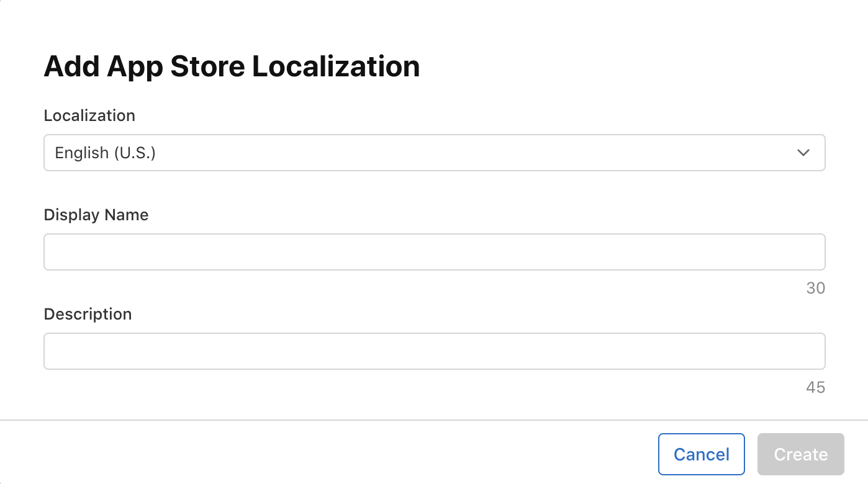Click the grayed-out Create button
The image size is (868, 484).
(800, 454)
